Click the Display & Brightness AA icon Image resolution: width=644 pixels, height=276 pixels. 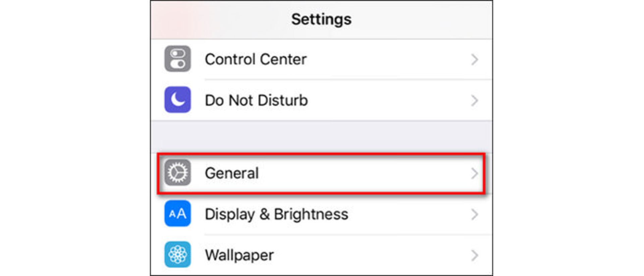click(x=177, y=214)
